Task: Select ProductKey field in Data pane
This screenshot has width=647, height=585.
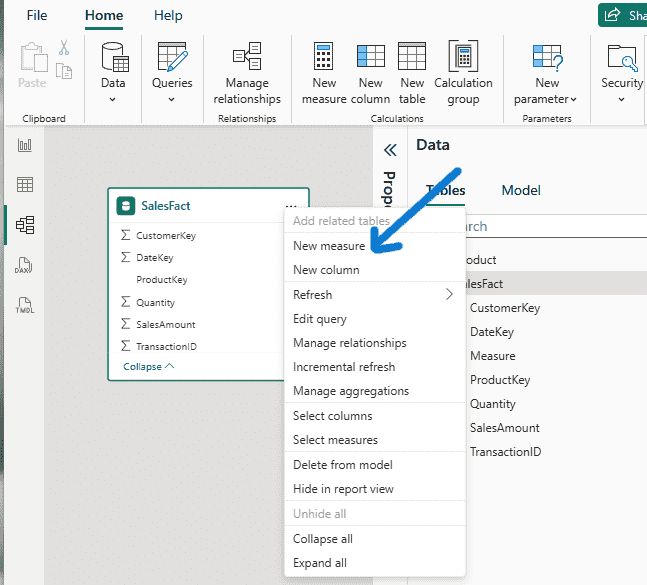Action: coord(500,380)
